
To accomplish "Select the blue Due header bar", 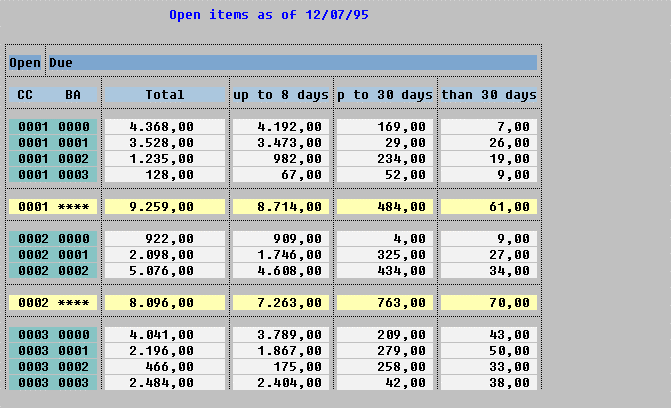I will coord(292,62).
